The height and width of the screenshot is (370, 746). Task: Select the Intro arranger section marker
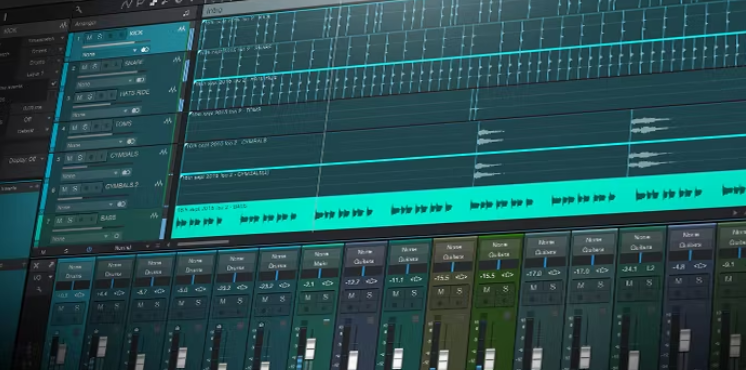point(212,9)
